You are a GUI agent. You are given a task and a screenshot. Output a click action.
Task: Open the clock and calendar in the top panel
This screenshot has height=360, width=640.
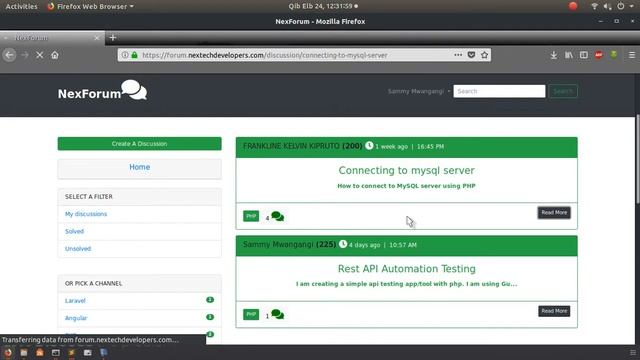pos(323,6)
